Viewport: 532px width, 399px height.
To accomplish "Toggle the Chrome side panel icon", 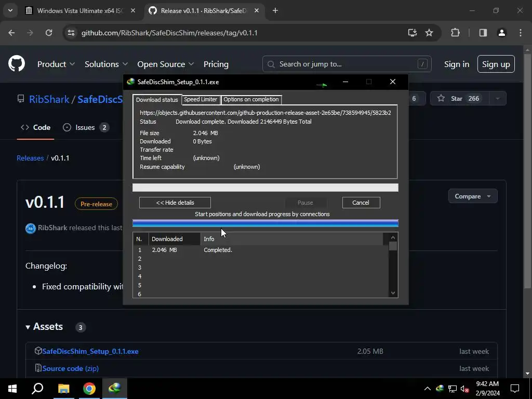I will click(483, 33).
